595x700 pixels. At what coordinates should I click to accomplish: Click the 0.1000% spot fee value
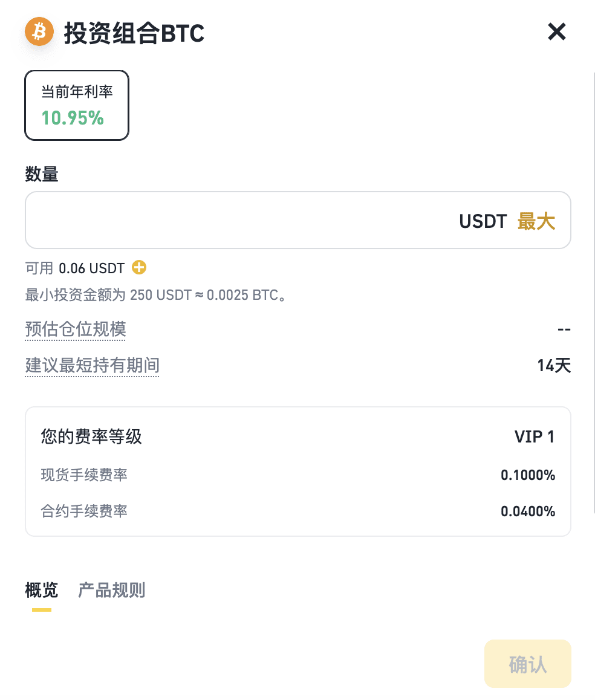pos(528,475)
